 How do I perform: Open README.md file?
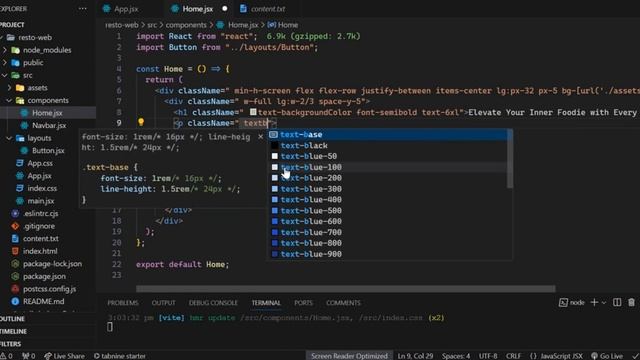coord(43,302)
